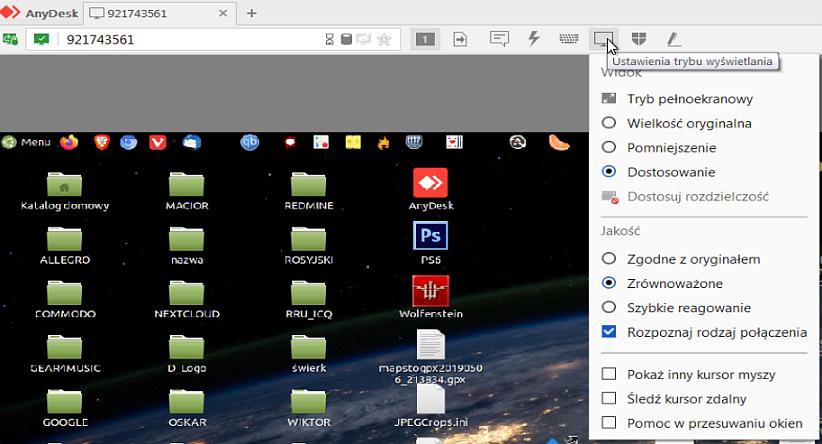Click the yellow sticky notes panel icon

[353, 142]
